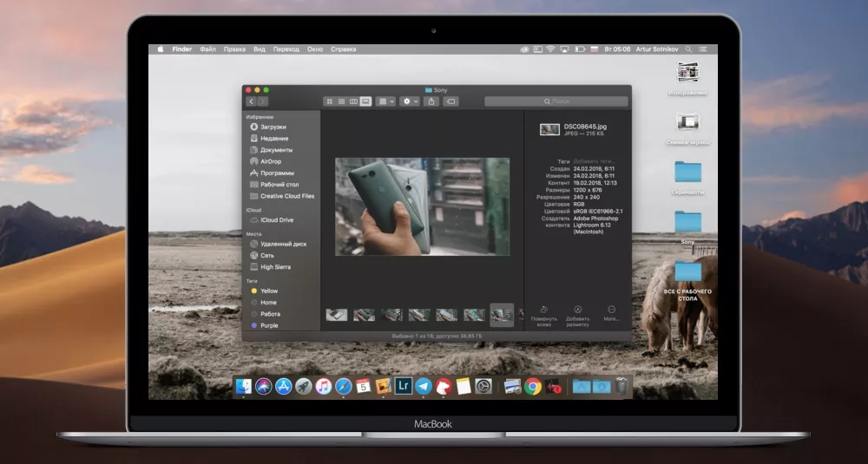The height and width of the screenshot is (464, 868).
Task: Click the edit tags toolbar button
Action: click(x=450, y=101)
